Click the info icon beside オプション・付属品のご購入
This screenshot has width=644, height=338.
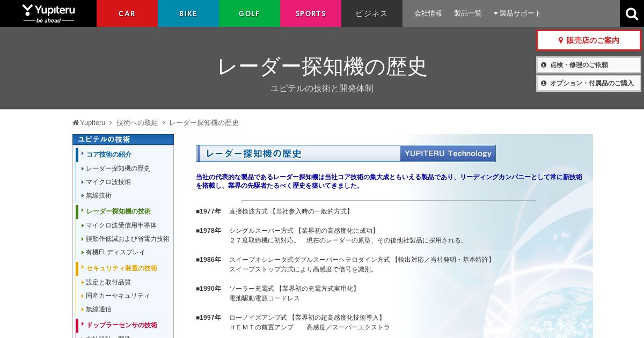point(544,83)
